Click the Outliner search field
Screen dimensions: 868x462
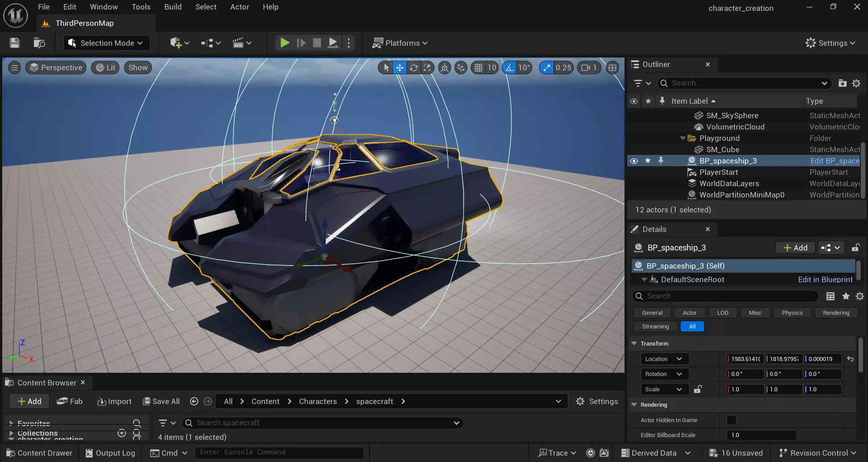click(x=744, y=83)
